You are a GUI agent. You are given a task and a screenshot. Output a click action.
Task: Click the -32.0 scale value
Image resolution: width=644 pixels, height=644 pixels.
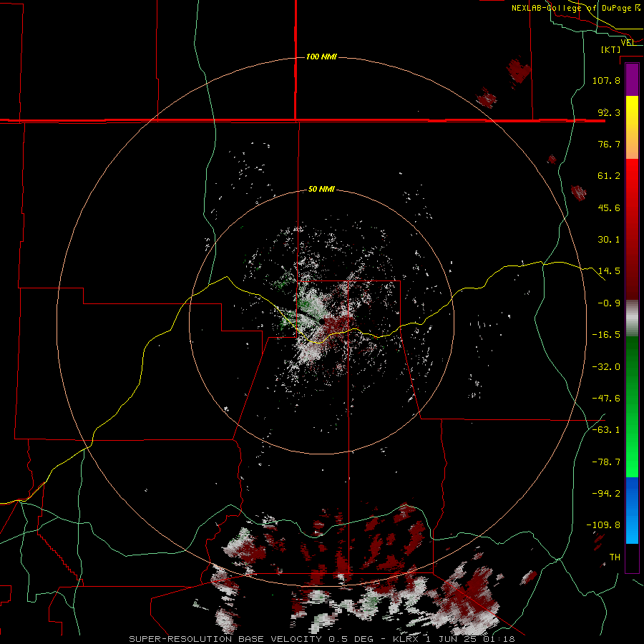pos(606,367)
